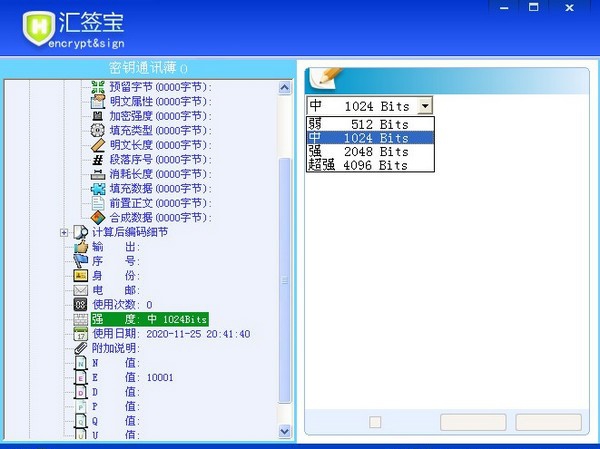The height and width of the screenshot is (449, 600).
Task: Click the 密钥通讯薄 panel header
Action: click(148, 68)
